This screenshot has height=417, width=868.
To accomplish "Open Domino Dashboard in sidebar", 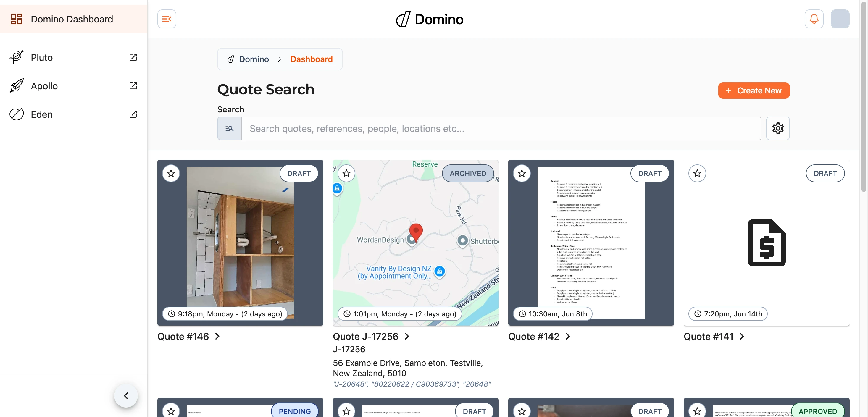I will pyautogui.click(x=73, y=19).
